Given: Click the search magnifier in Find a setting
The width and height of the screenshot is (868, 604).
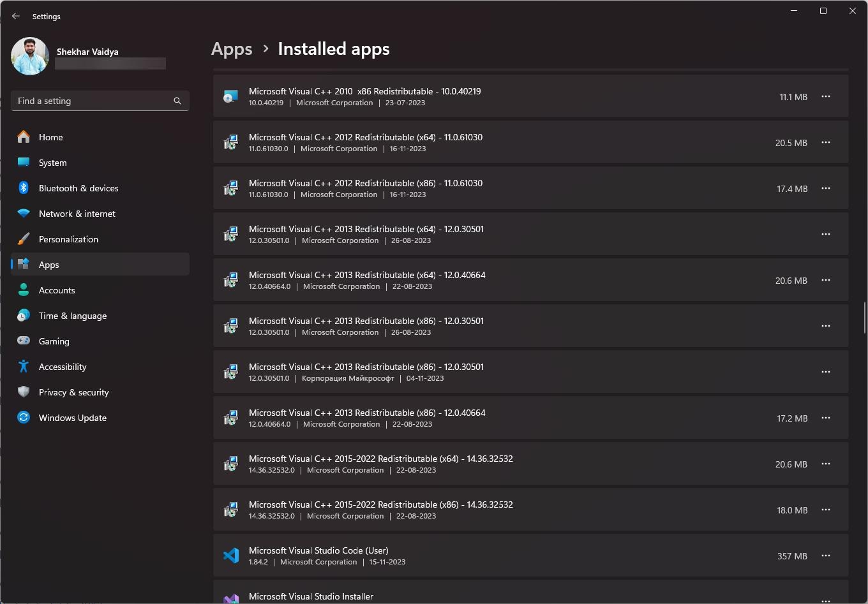Looking at the screenshot, I should tap(177, 100).
